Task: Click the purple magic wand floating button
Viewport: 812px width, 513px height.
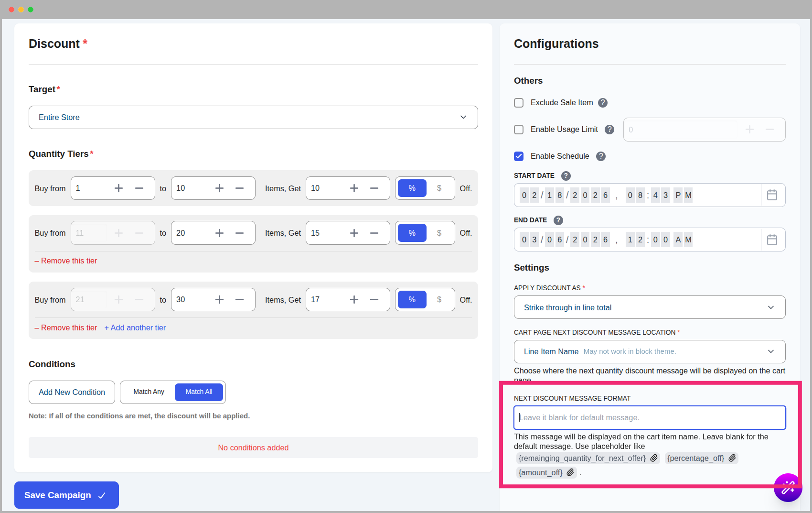Action: (x=788, y=488)
